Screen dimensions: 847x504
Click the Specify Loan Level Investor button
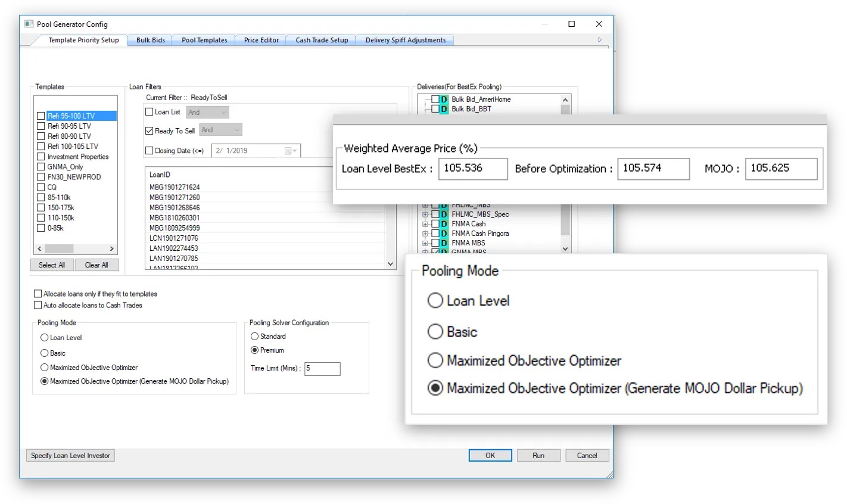(x=70, y=456)
